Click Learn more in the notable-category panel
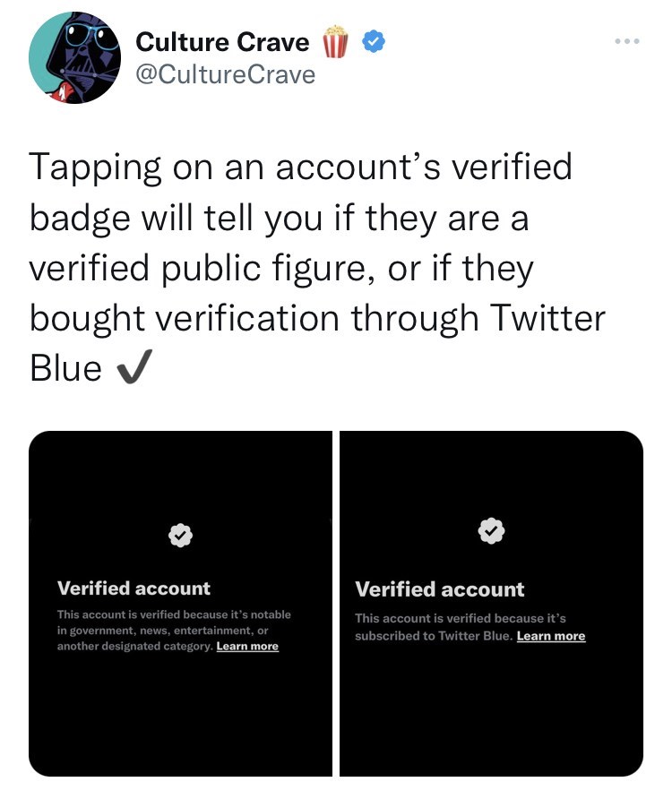Viewport: 672px width, 799px height. tap(247, 646)
